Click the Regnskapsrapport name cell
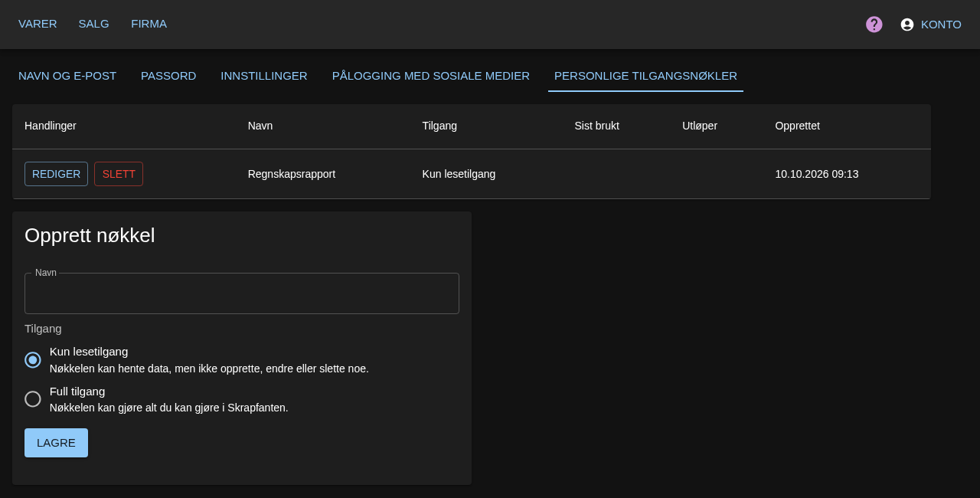This screenshot has width=980, height=498. click(292, 174)
